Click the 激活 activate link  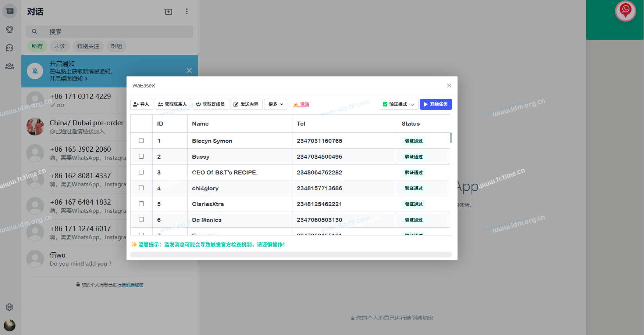coord(301,104)
